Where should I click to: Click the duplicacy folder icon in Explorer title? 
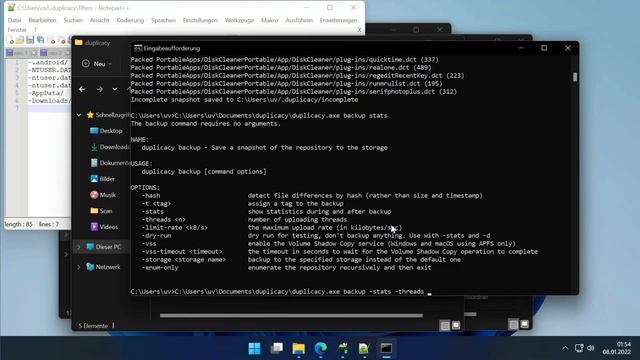79,42
